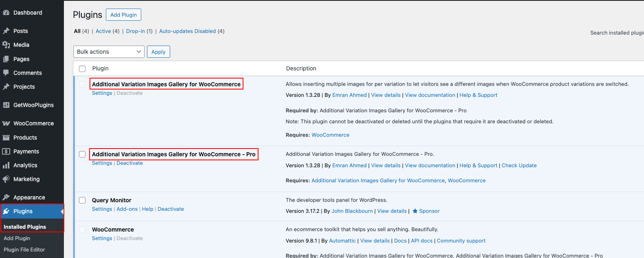Filter plugins by Active
Screen dimensions: 644x258
pos(103,31)
